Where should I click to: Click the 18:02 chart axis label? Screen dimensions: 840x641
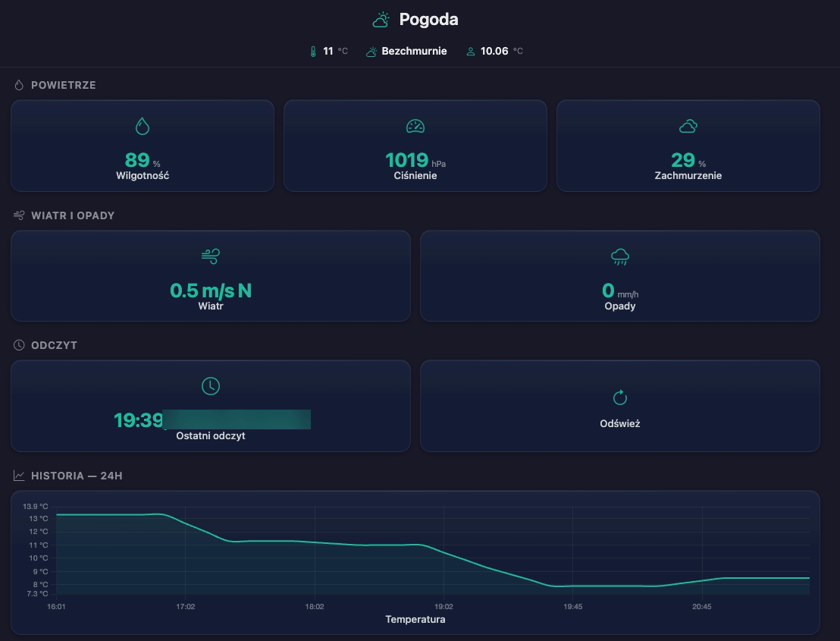pos(315,607)
